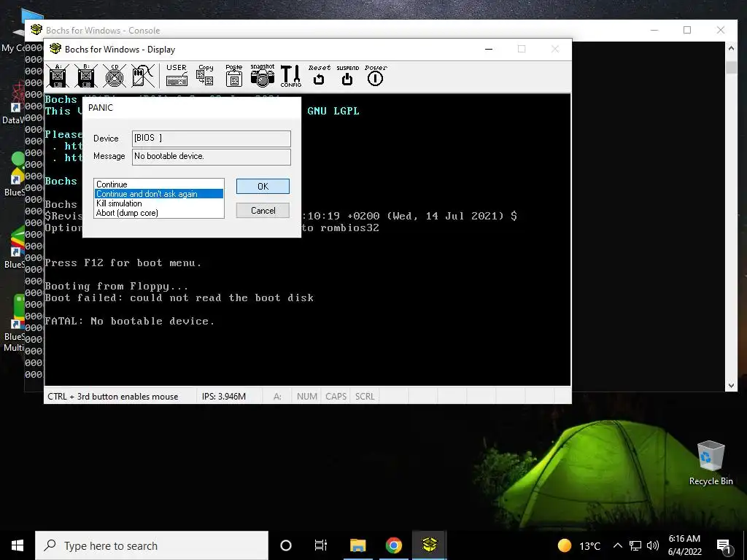Open the CONFIG tools icon
The height and width of the screenshot is (560, 747).
290,76
